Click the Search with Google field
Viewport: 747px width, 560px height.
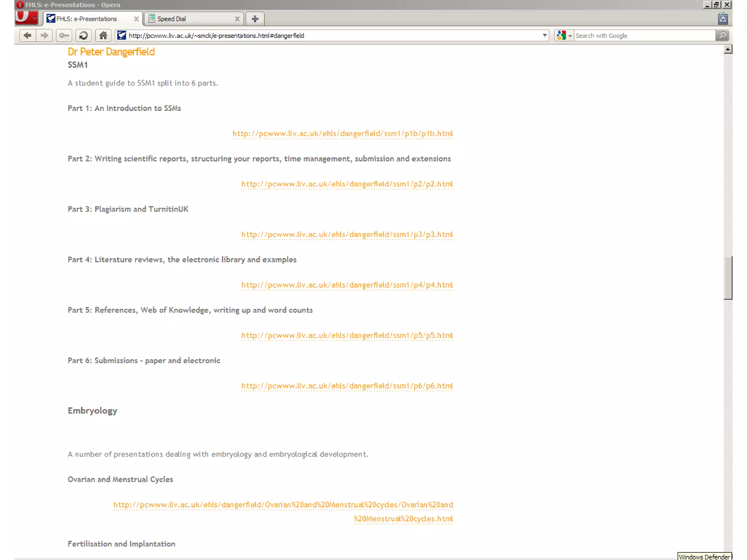point(644,35)
